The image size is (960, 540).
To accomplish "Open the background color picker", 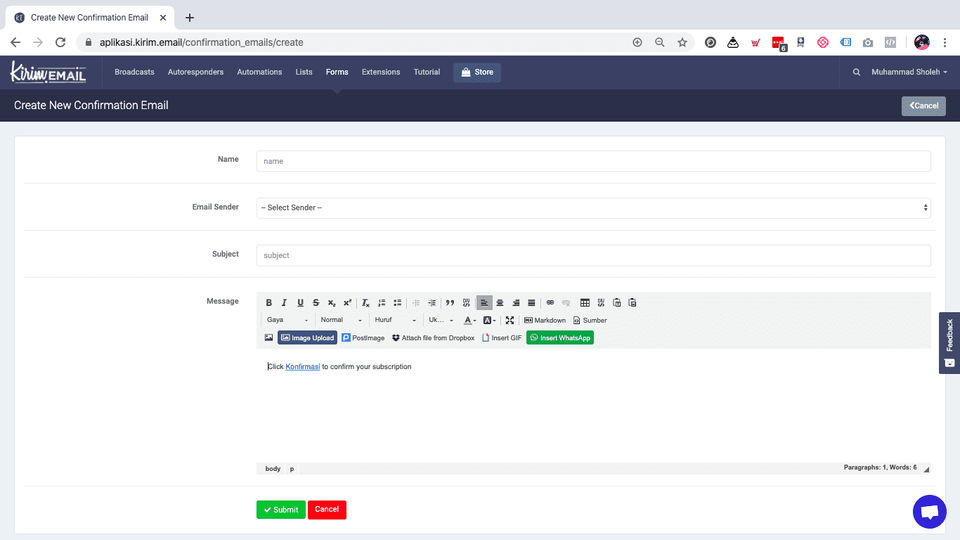I will point(489,320).
